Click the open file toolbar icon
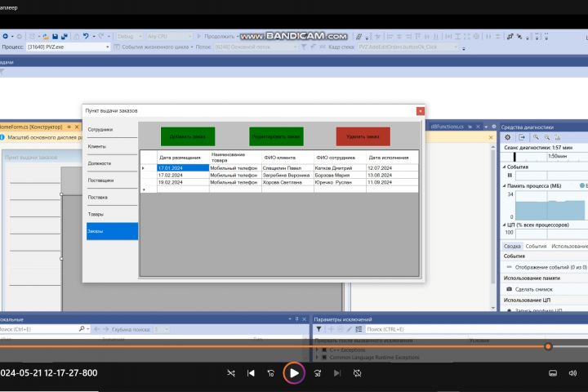Screen dimensions: 588x392 click(46, 37)
